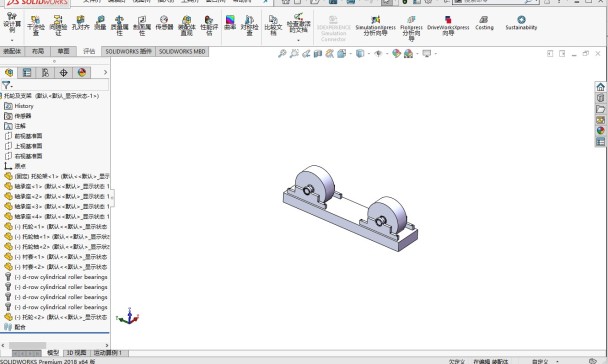Open Appearances task pane tab
Image resolution: width=608 pixels, height=364 pixels.
point(600,131)
